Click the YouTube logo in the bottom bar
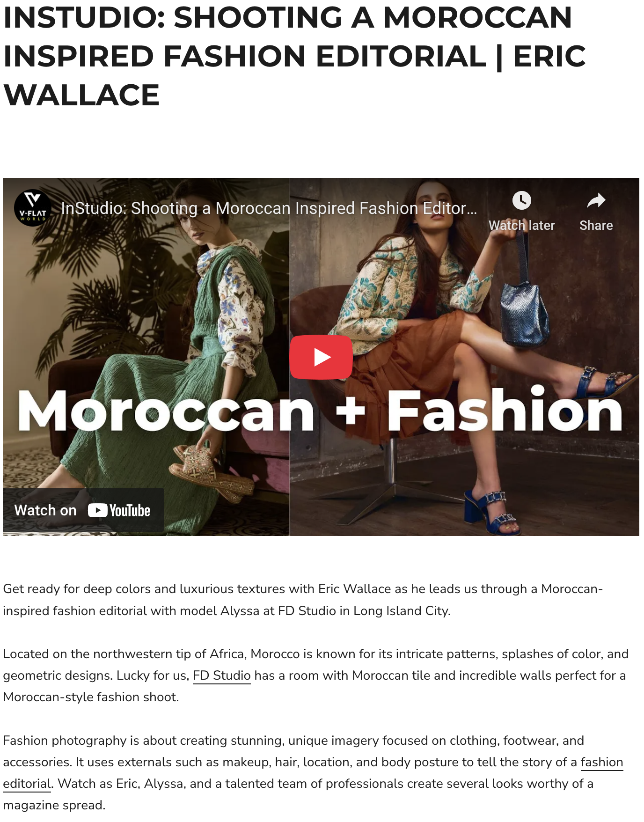Image resolution: width=644 pixels, height=822 pixels. click(x=119, y=510)
